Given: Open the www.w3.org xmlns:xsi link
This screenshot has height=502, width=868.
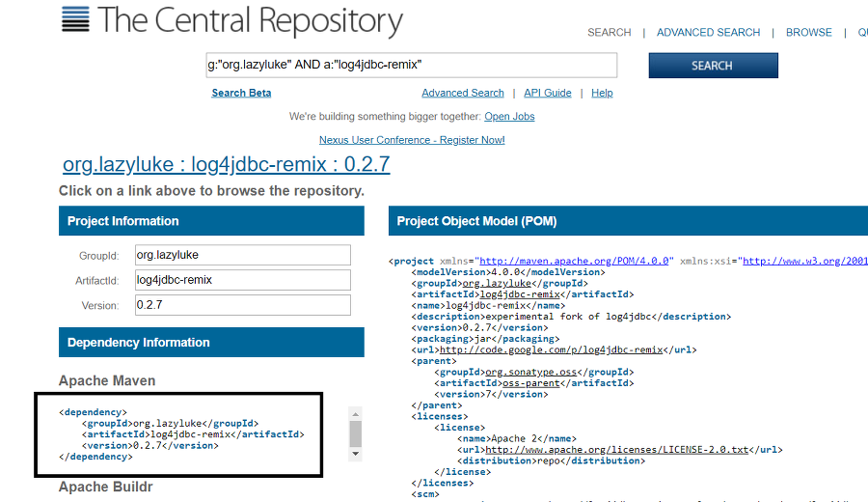Looking at the screenshot, I should pos(805,261).
